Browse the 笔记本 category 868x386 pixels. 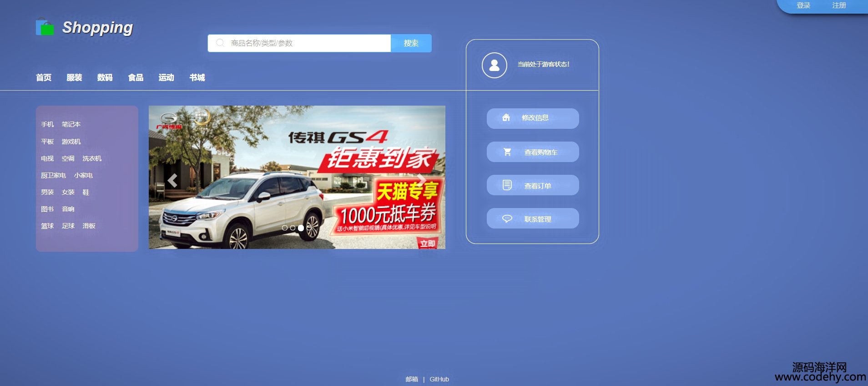pos(71,124)
